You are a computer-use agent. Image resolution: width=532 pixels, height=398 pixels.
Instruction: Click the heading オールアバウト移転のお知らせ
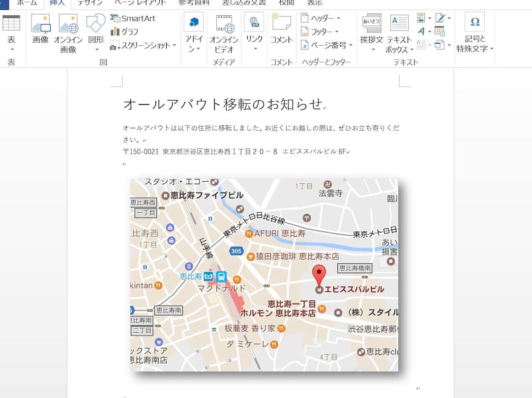click(x=223, y=104)
